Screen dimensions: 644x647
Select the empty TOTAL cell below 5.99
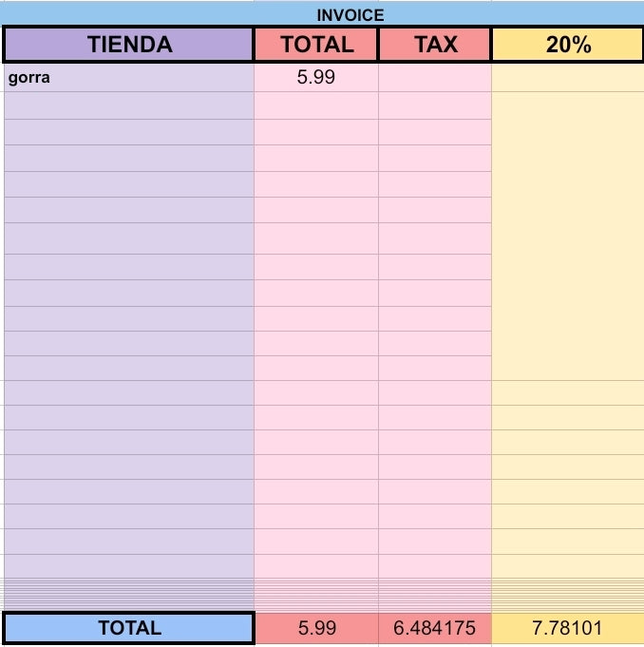point(316,105)
